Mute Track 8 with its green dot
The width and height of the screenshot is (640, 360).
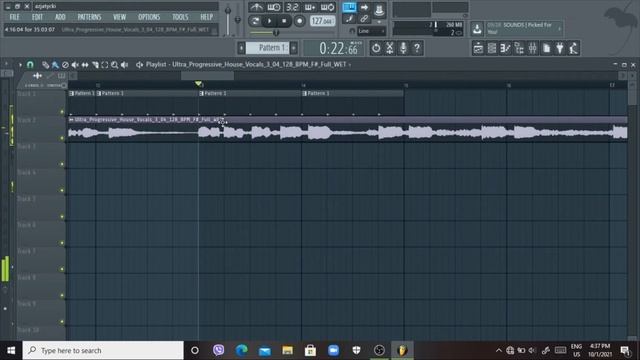(x=62, y=295)
